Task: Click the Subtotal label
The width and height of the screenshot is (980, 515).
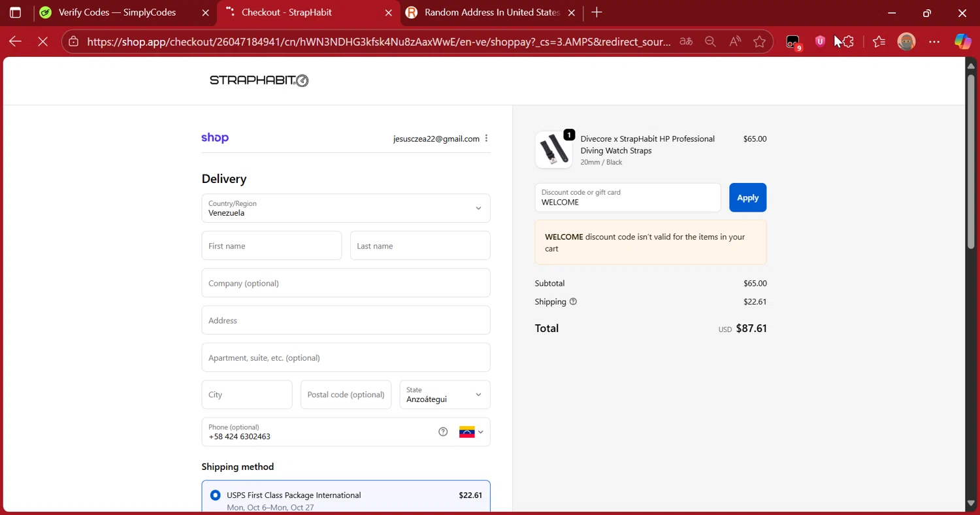Action: coord(549,284)
